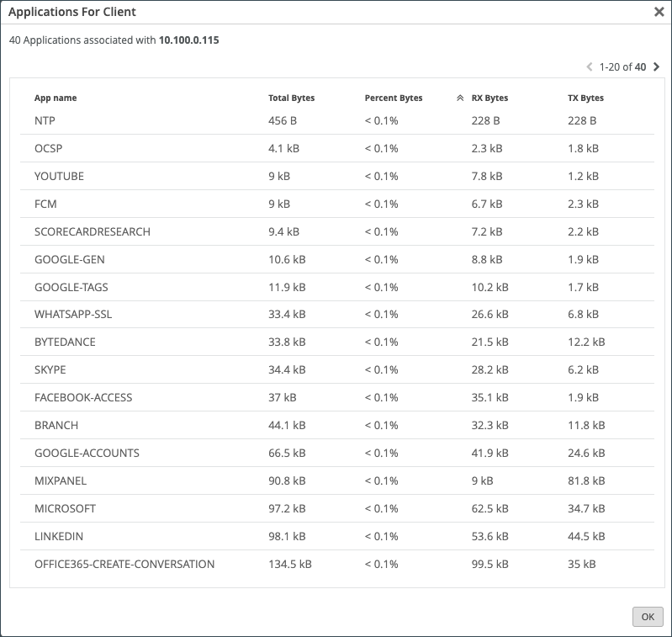Click BRANCH total 44.1 kB
672x637 pixels.
pyautogui.click(x=287, y=425)
